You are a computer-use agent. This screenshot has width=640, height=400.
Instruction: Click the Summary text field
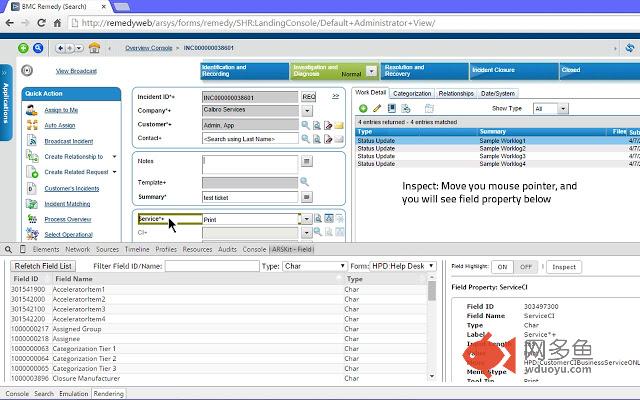tap(250, 197)
